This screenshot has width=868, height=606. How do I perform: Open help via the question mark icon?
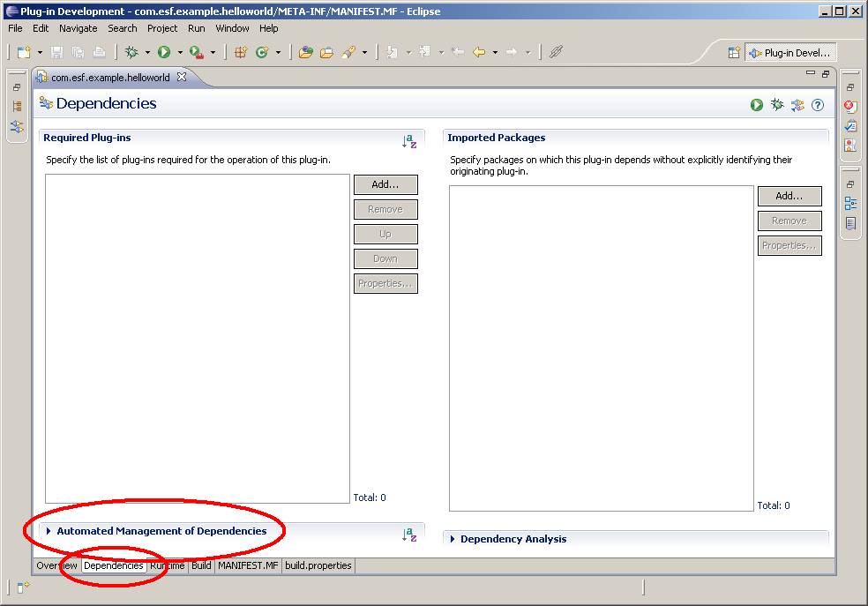coord(818,105)
